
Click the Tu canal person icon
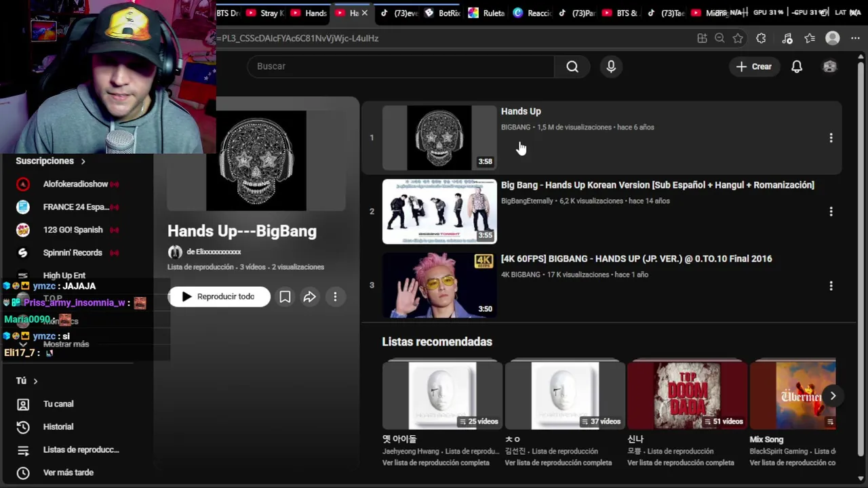coord(23,404)
